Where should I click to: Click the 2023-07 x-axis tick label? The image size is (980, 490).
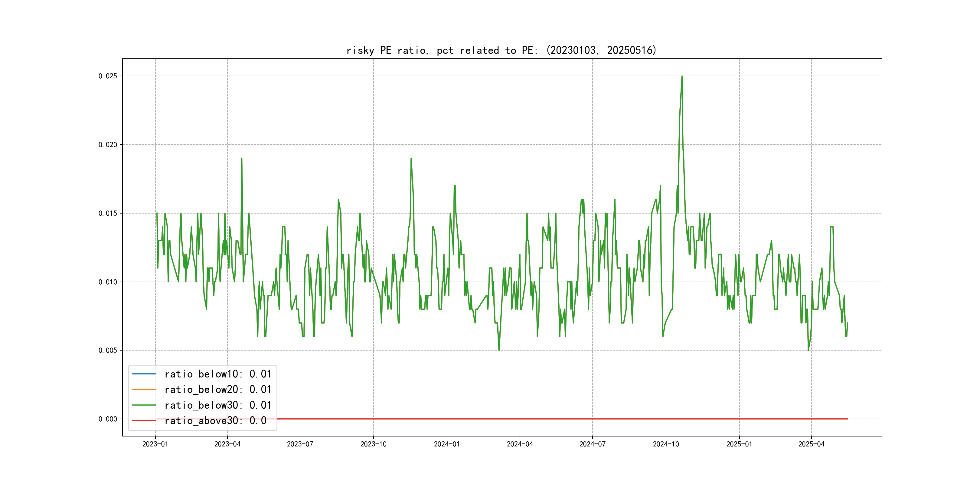click(300, 444)
